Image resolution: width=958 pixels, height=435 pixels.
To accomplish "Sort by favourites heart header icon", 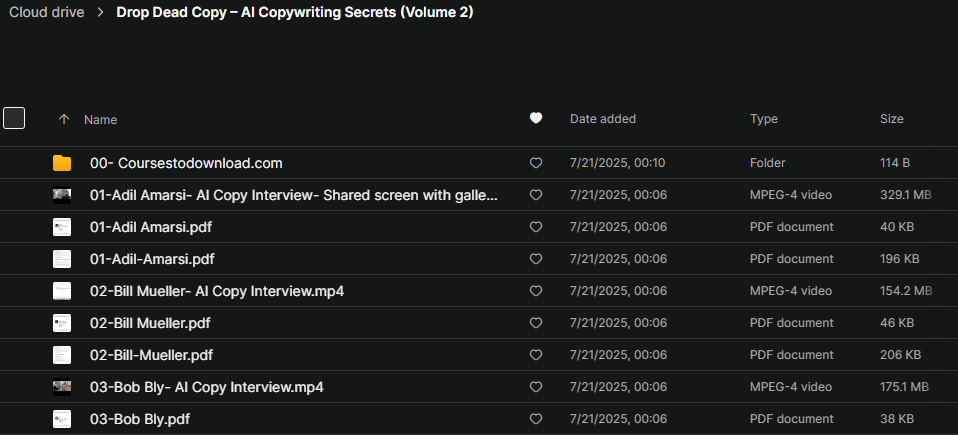I will tap(536, 119).
